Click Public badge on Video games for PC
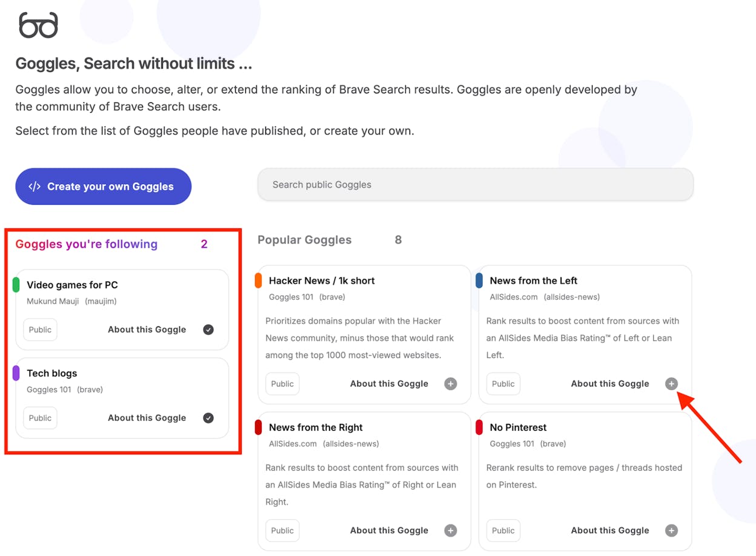The height and width of the screenshot is (556, 756). 40,329
